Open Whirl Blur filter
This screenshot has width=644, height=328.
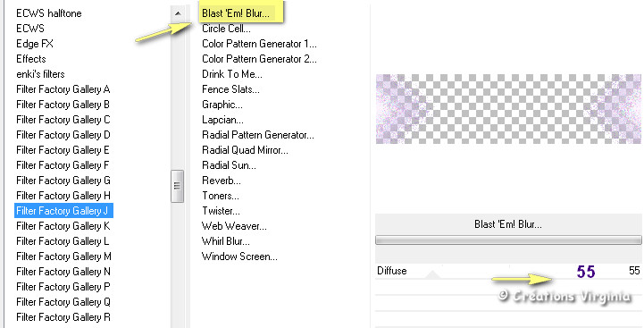(225, 241)
